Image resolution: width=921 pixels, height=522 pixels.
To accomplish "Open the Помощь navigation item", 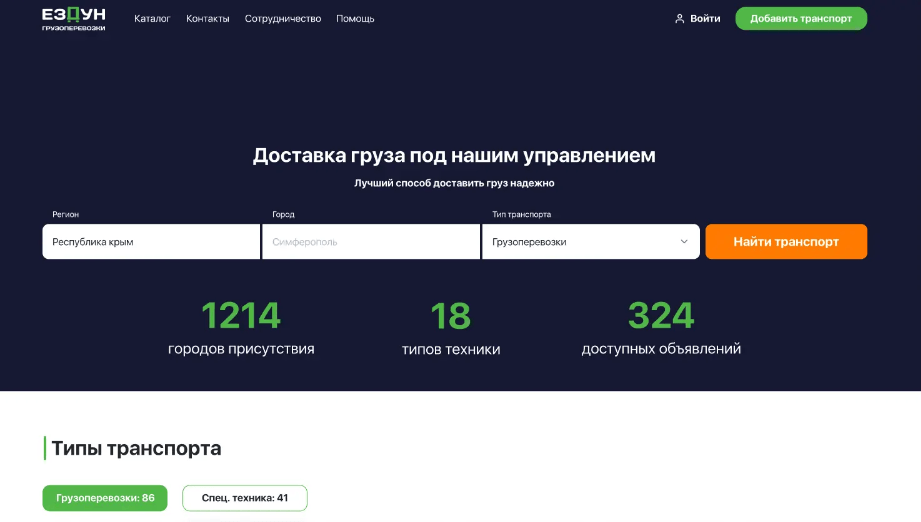I will point(355,19).
